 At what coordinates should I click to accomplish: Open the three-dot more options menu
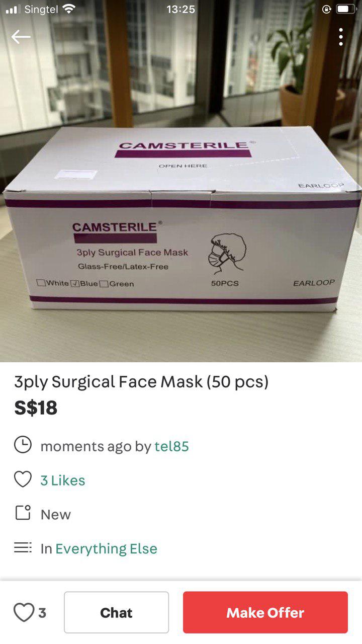click(341, 37)
